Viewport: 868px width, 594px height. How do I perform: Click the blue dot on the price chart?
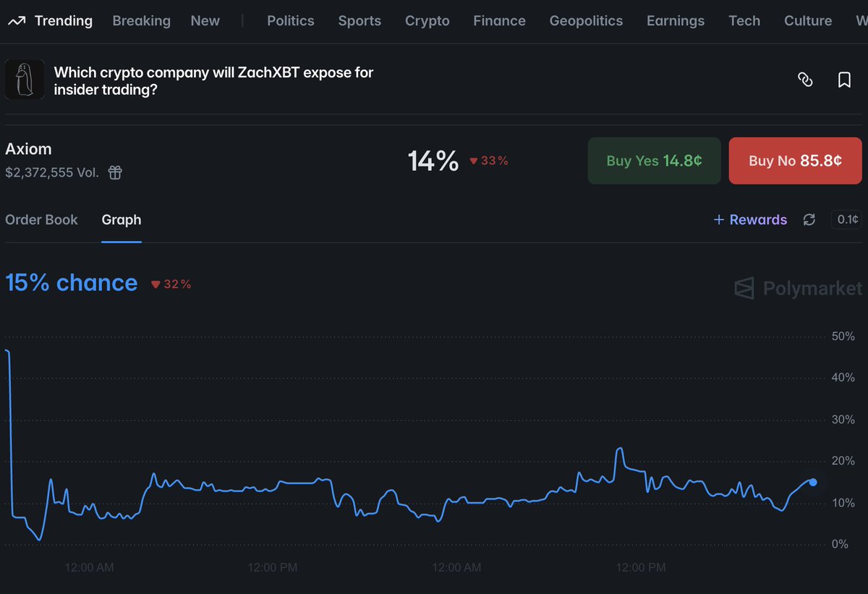(813, 483)
